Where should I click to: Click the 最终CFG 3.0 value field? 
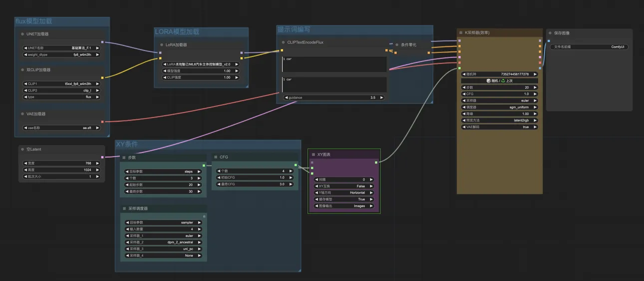pos(255,184)
